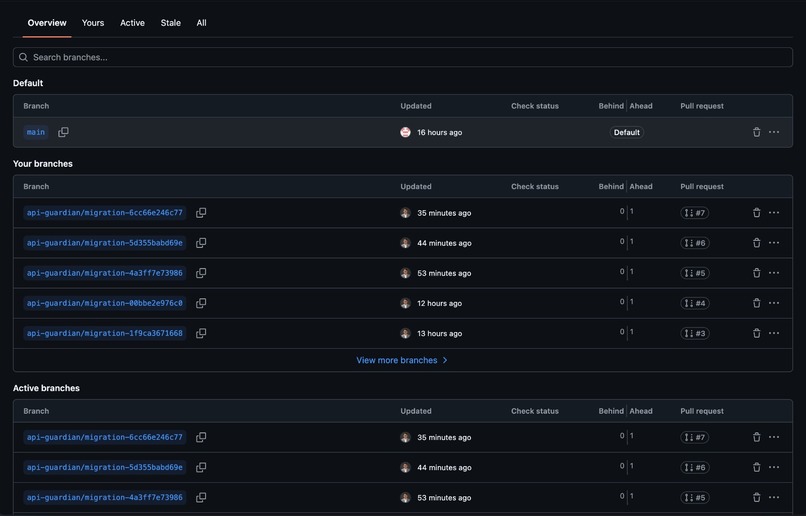Delete migration-5d355babd69e in Your branches
The height and width of the screenshot is (516, 806).
pyautogui.click(x=756, y=243)
